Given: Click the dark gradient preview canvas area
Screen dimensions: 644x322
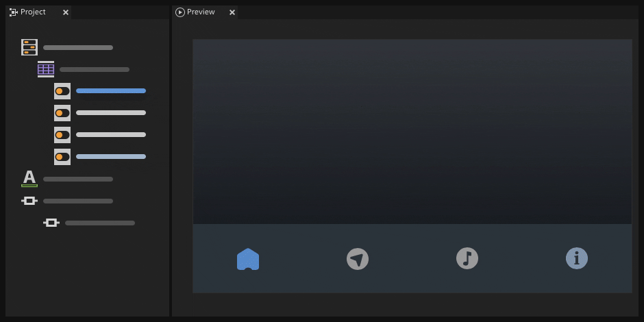Looking at the screenshot, I should coord(412,131).
